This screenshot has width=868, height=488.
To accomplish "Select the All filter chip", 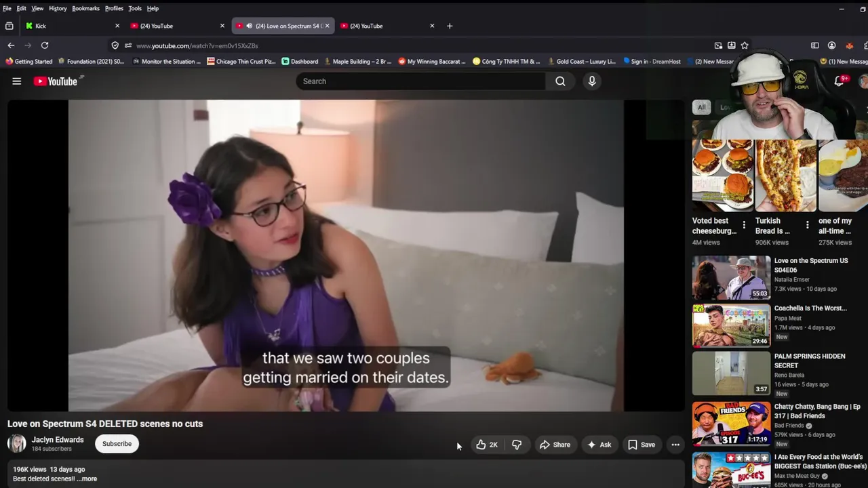I will point(701,107).
